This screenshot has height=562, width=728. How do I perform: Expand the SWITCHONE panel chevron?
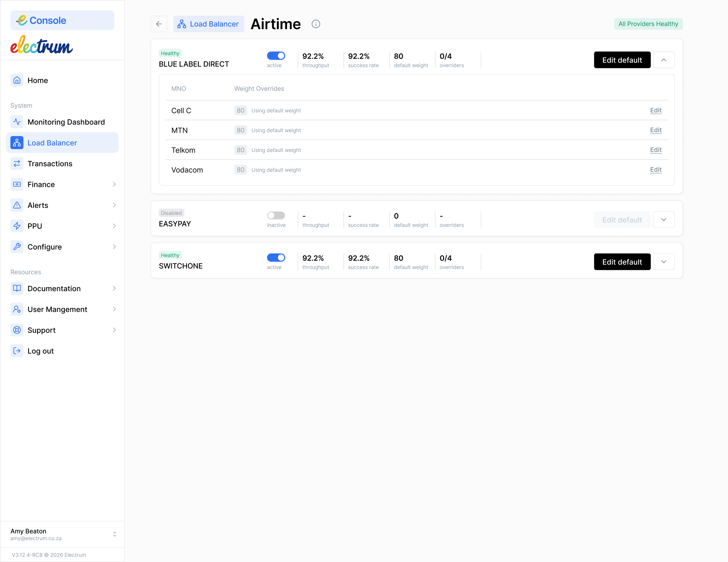(664, 262)
